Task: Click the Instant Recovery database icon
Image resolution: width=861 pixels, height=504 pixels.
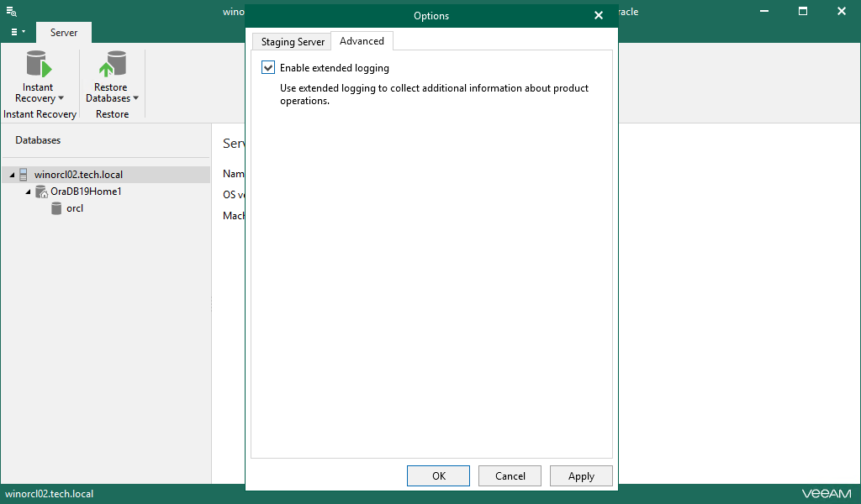Action: click(38, 64)
